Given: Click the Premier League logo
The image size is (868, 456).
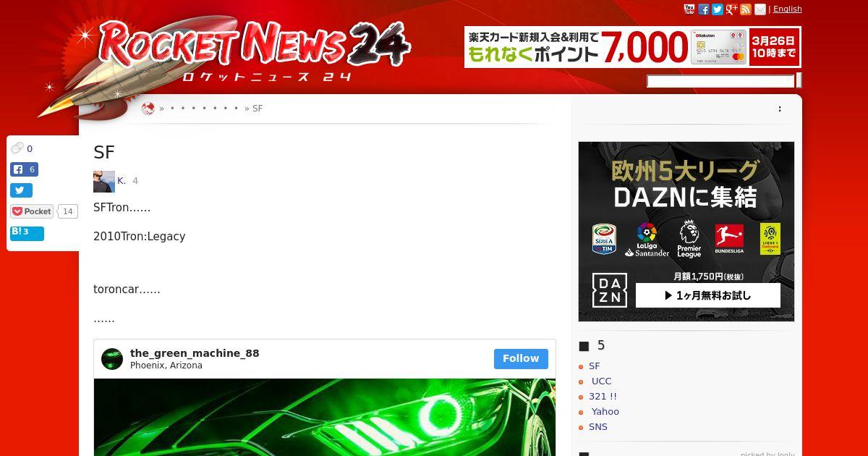Looking at the screenshot, I should pos(689,240).
